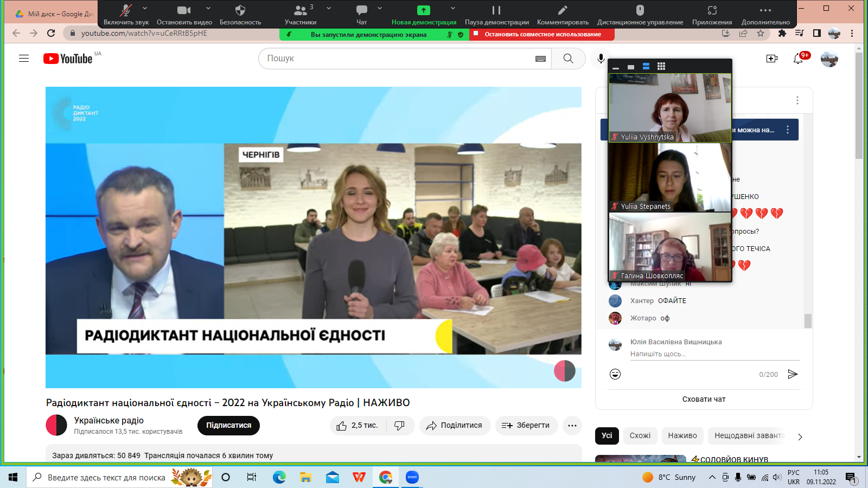868x488 pixels.
Task: Expand video options arrow next to camera
Action: pos(208,8)
